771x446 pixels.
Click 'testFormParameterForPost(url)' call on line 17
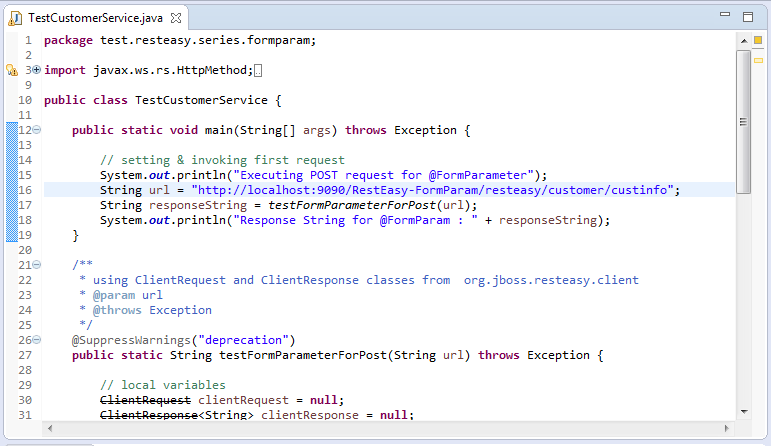[x=369, y=205]
